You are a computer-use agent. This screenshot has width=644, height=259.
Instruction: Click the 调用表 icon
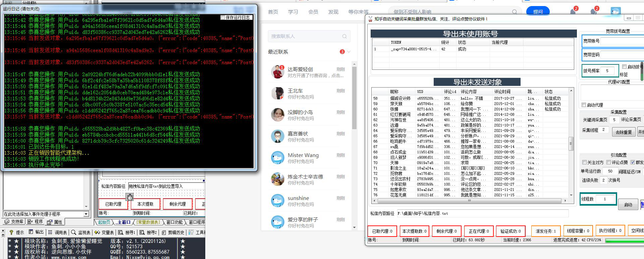[50, 232]
